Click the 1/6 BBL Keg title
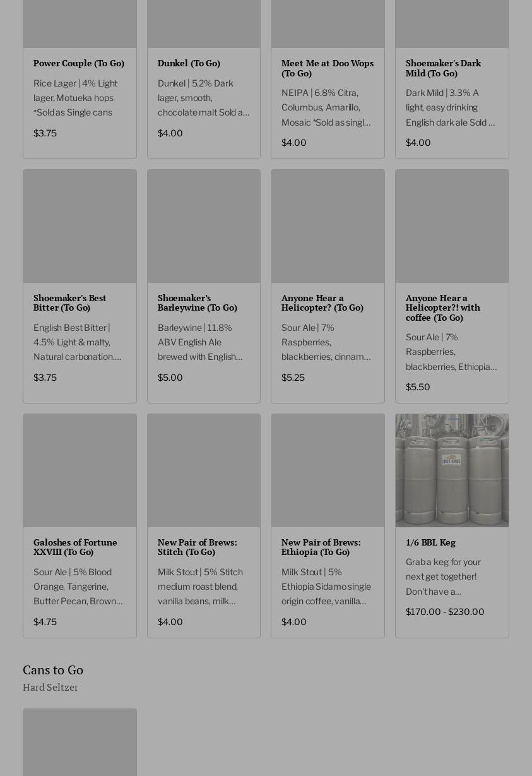The height and width of the screenshot is (776, 532). click(x=430, y=542)
